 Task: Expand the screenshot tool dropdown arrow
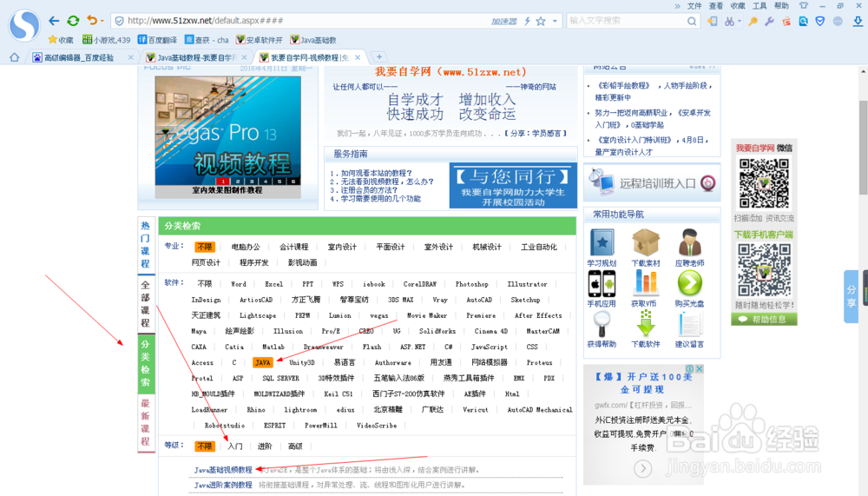click(x=739, y=22)
